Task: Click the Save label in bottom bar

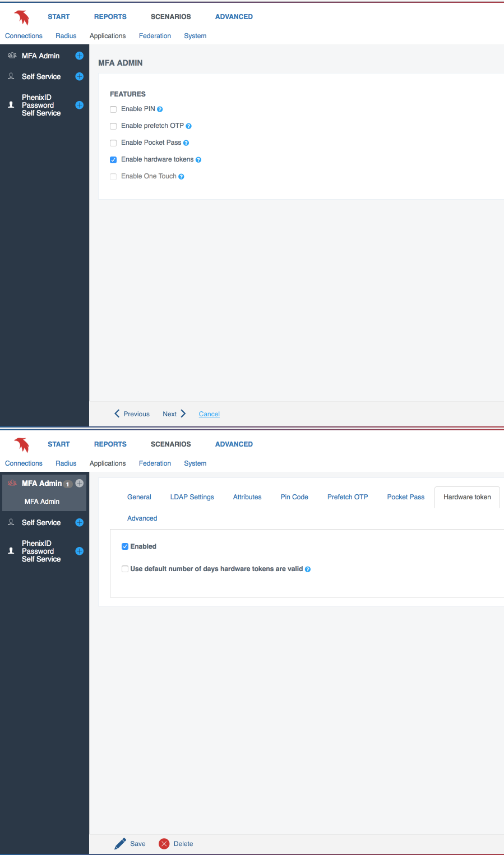Action: (138, 844)
